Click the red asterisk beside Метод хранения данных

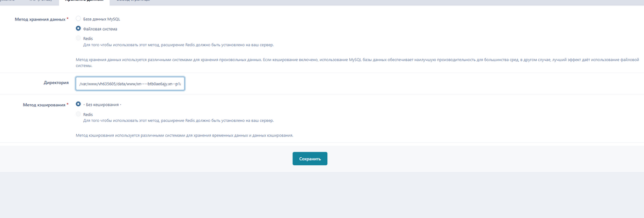point(67,19)
